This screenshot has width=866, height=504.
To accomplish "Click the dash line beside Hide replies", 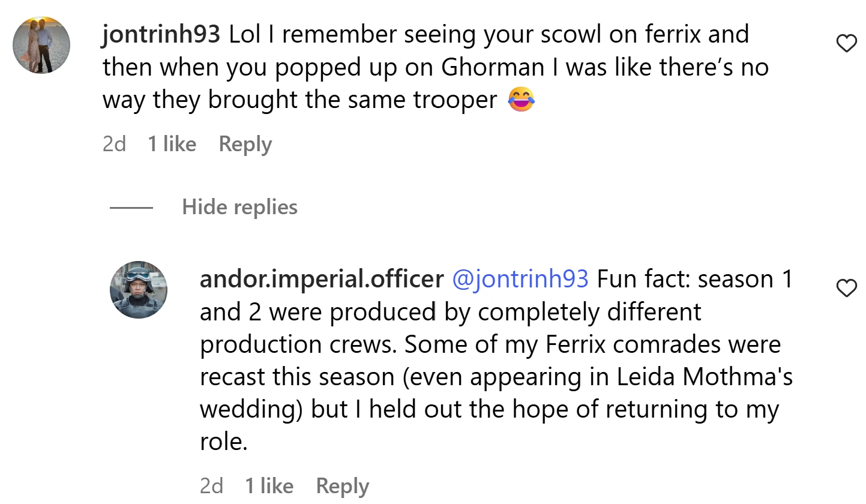I will (131, 208).
